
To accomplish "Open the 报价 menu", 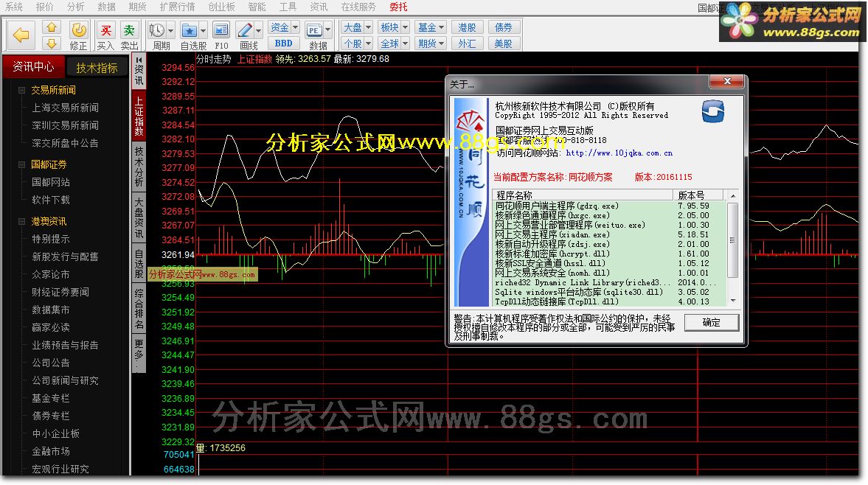I will (x=45, y=7).
